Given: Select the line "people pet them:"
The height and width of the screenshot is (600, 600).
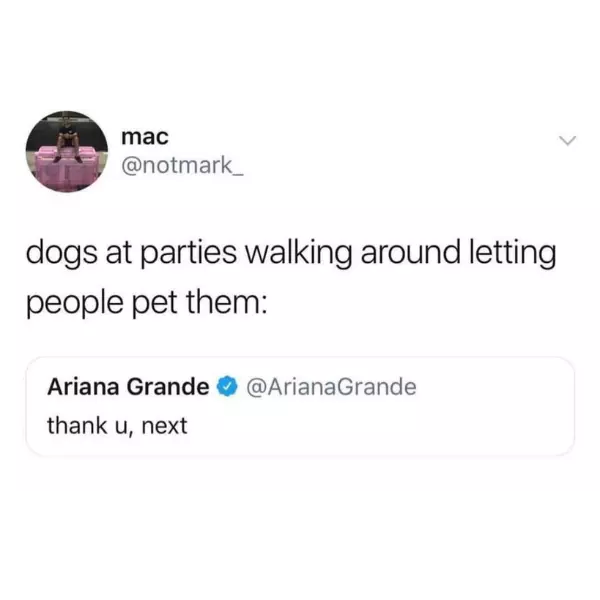Looking at the screenshot, I should click(147, 303).
